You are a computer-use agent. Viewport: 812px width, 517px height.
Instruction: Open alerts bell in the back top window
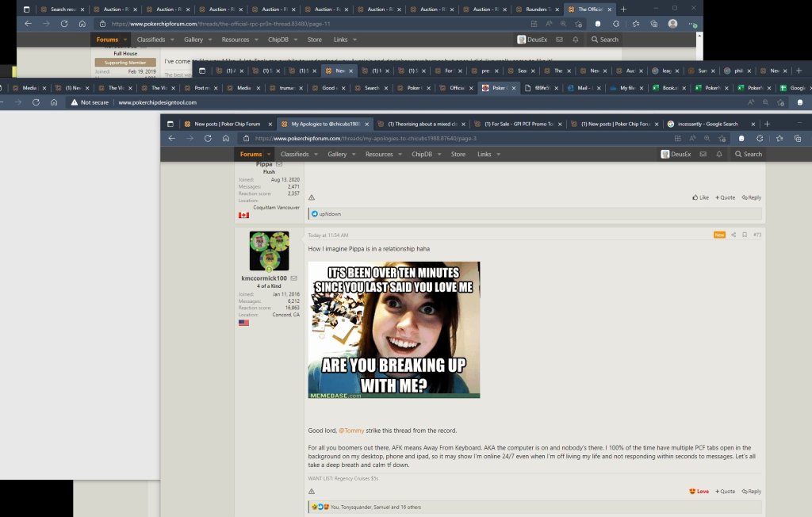576,40
